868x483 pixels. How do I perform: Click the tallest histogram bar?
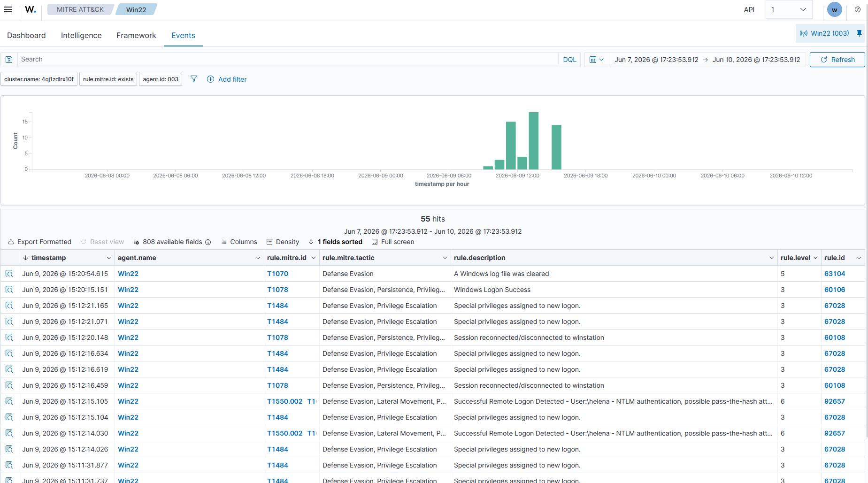click(x=533, y=141)
